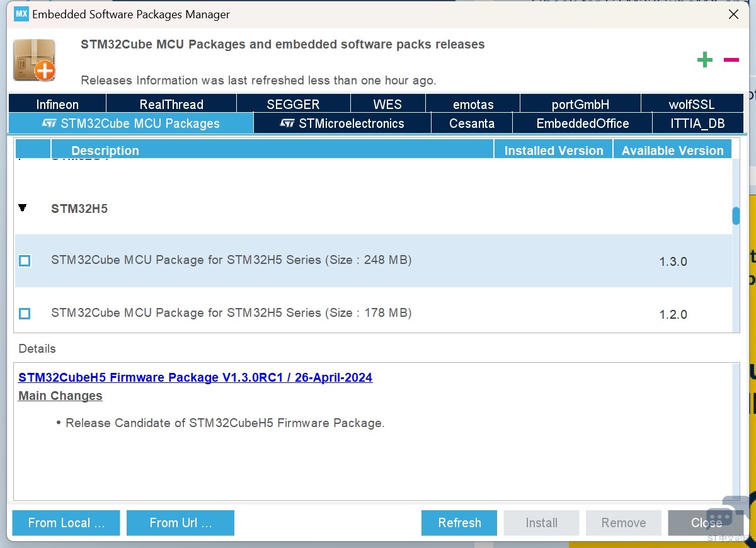Select the STM32Cube MCU Packages tab

coord(131,123)
